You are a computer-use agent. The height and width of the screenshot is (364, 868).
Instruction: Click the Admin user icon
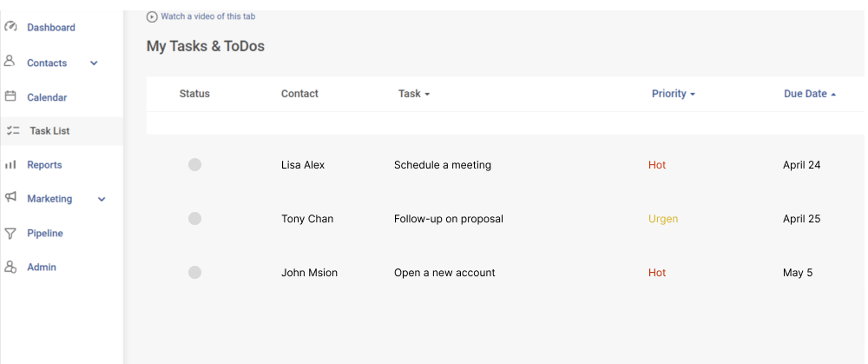click(10, 267)
